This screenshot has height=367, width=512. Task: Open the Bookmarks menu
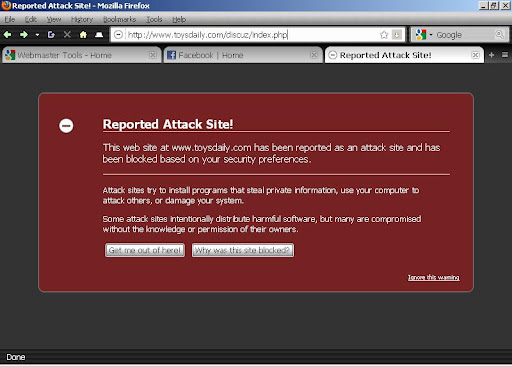tap(119, 19)
